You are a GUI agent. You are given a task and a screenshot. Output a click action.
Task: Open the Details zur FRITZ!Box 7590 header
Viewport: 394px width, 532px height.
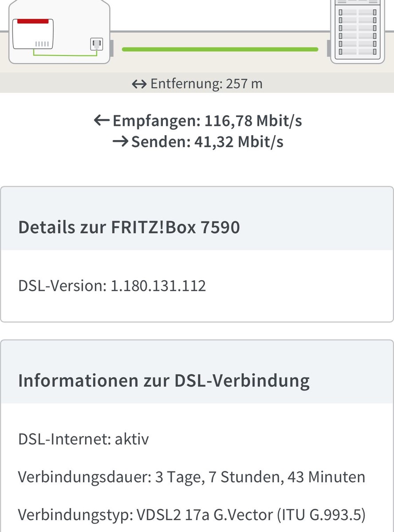point(129,227)
